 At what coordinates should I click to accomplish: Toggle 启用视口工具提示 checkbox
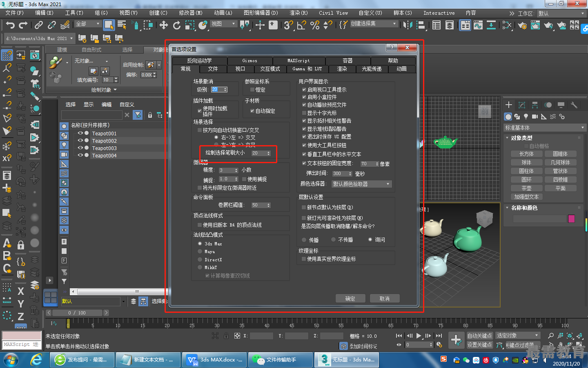[x=304, y=90]
